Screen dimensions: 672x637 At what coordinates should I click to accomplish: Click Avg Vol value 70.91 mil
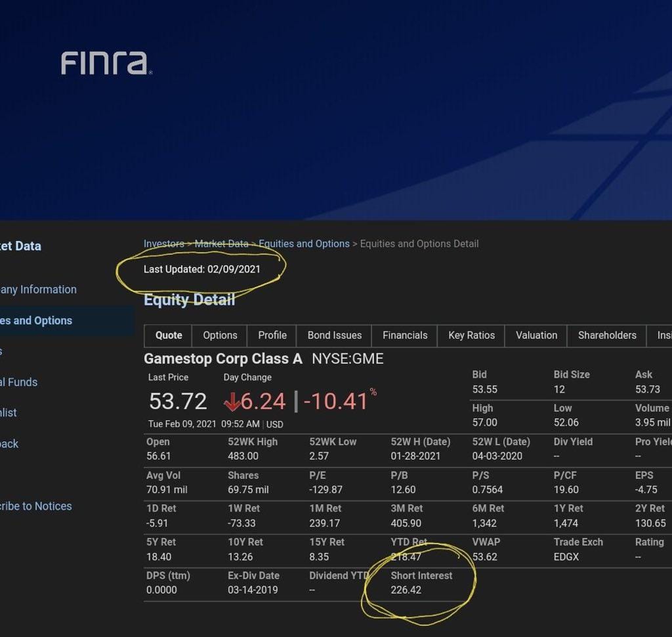[x=167, y=489]
